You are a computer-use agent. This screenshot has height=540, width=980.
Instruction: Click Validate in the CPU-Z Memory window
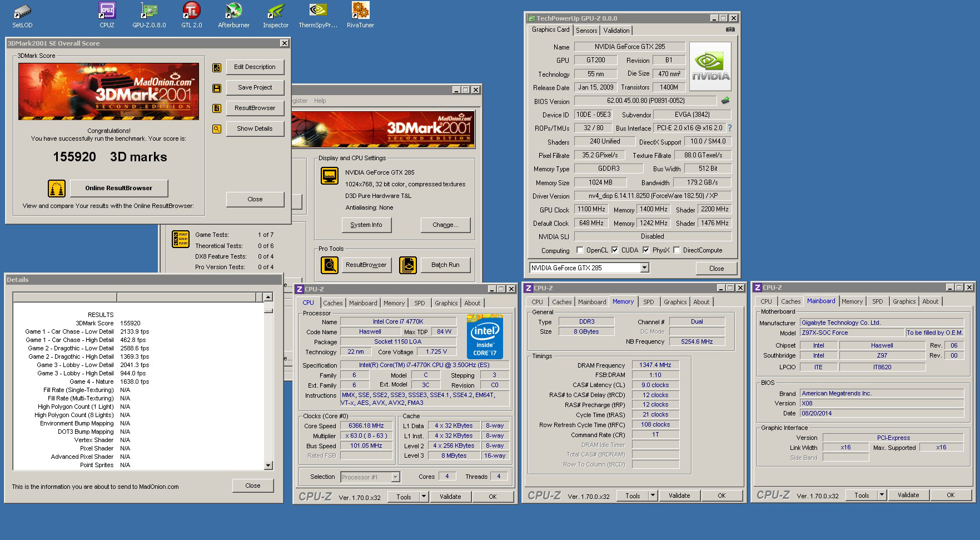[679, 496]
